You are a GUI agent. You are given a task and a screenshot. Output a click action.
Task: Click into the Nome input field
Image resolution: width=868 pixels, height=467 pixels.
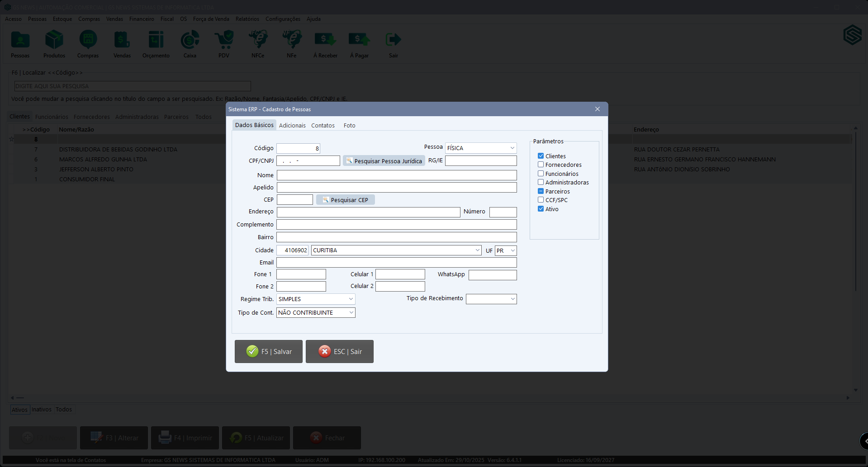[396, 175]
